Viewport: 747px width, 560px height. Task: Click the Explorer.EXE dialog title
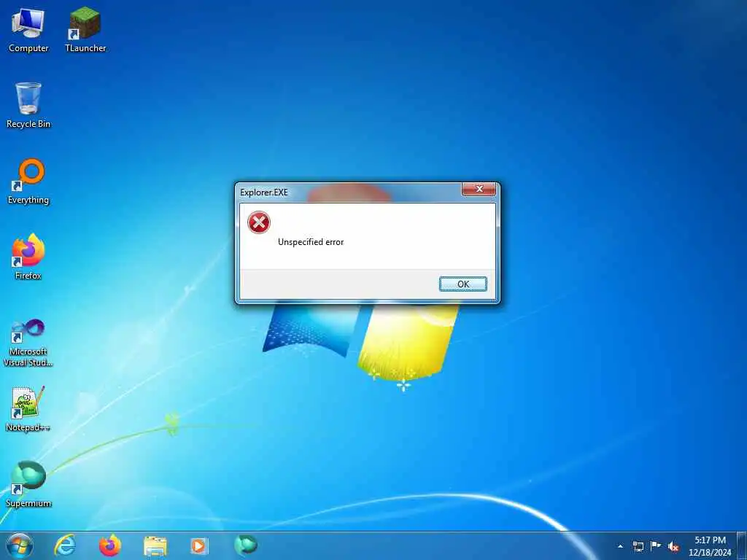point(264,192)
